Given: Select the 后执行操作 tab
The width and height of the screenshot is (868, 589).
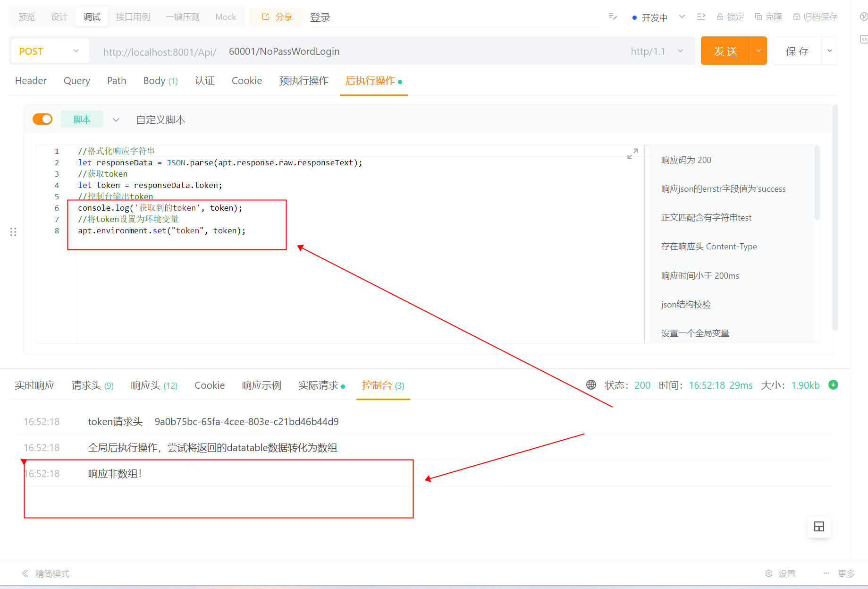Looking at the screenshot, I should tap(373, 81).
